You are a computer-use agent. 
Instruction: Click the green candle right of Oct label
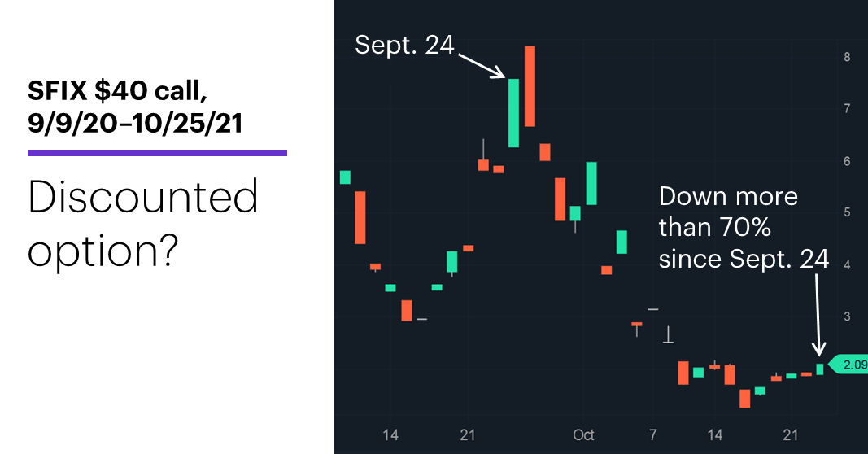pyautogui.click(x=591, y=183)
